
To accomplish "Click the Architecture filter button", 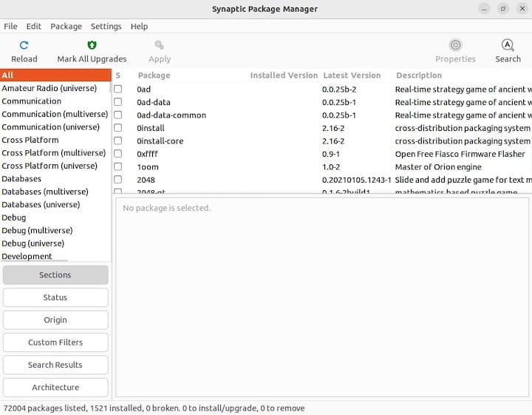I will (55, 387).
